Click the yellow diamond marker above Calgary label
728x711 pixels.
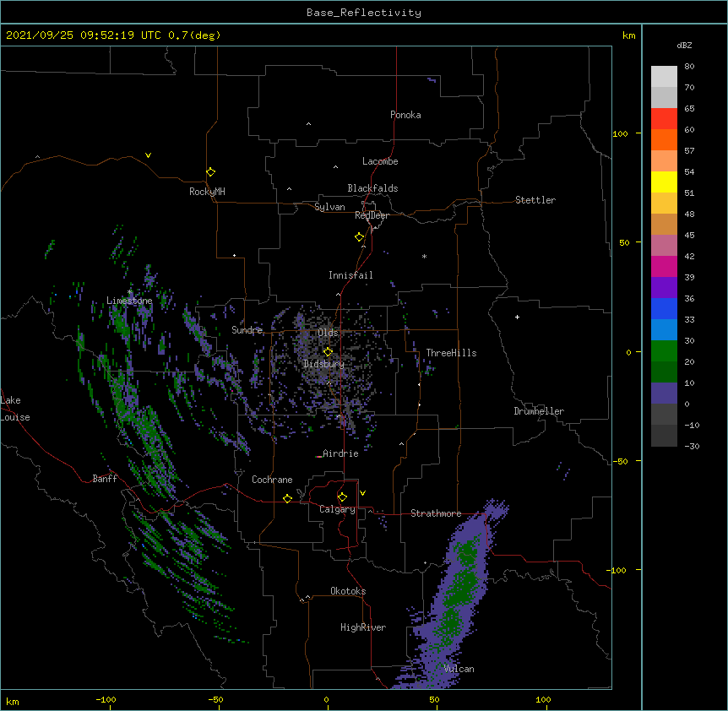pos(343,497)
